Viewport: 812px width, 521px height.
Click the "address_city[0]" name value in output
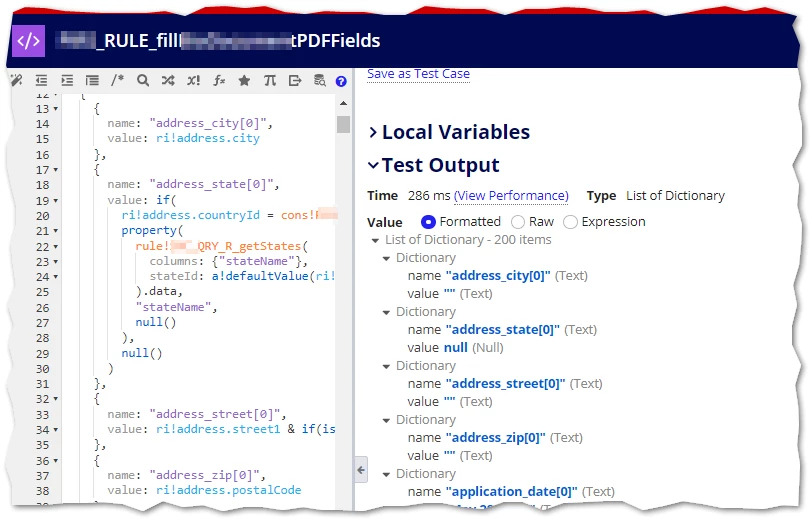(x=498, y=276)
